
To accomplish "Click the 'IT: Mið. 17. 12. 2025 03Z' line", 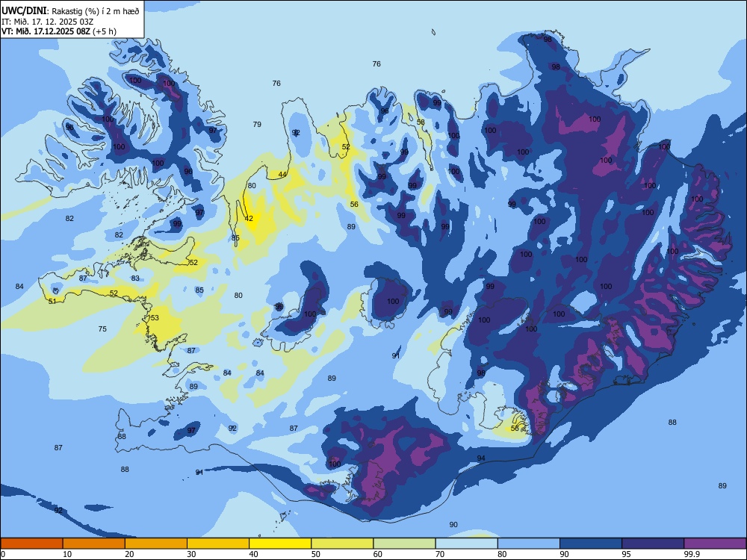I will [47, 22].
